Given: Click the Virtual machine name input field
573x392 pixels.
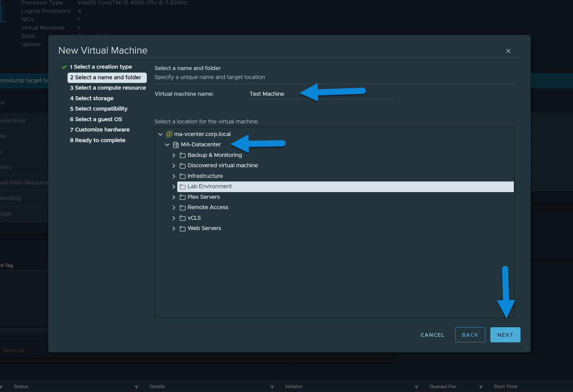Looking at the screenshot, I should pos(320,94).
